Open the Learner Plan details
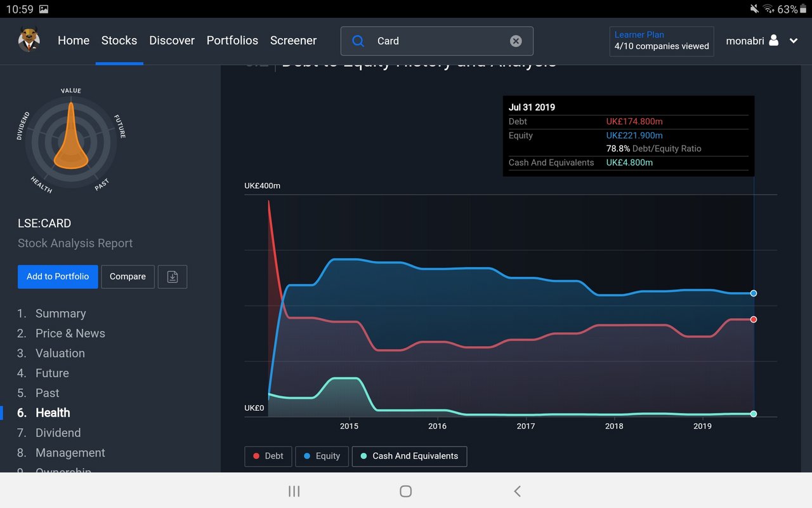Viewport: 812px width, 508px height. [x=662, y=41]
